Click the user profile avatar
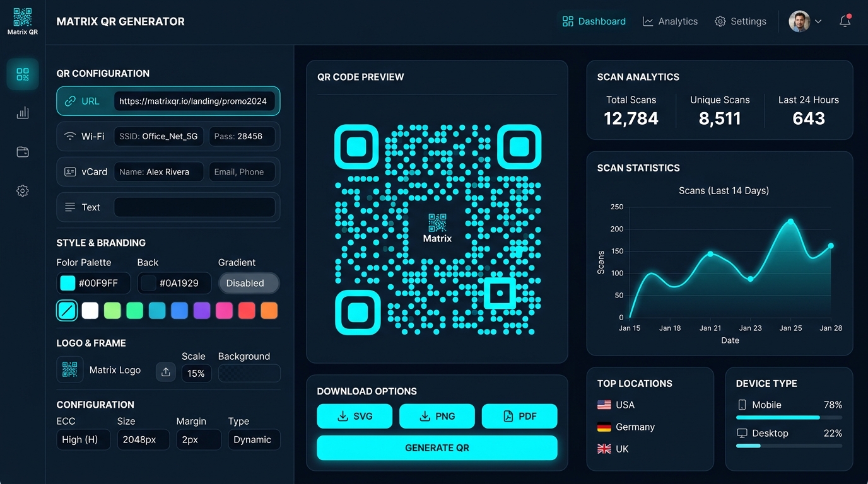Image resolution: width=868 pixels, height=484 pixels. click(x=799, y=21)
